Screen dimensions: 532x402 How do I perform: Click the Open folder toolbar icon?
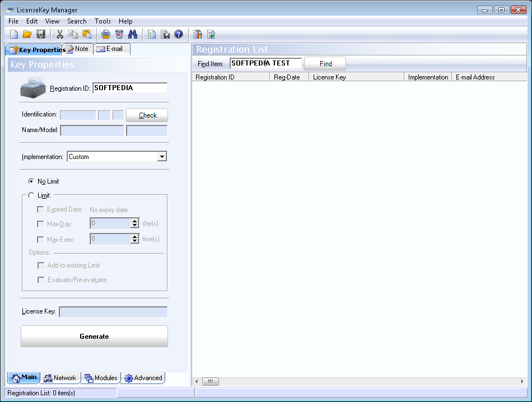(27, 34)
